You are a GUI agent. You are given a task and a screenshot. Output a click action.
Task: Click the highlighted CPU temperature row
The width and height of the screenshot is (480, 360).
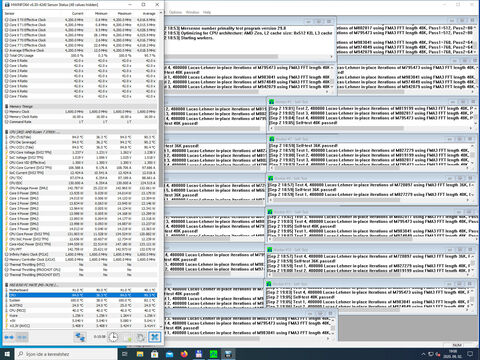tap(80, 295)
